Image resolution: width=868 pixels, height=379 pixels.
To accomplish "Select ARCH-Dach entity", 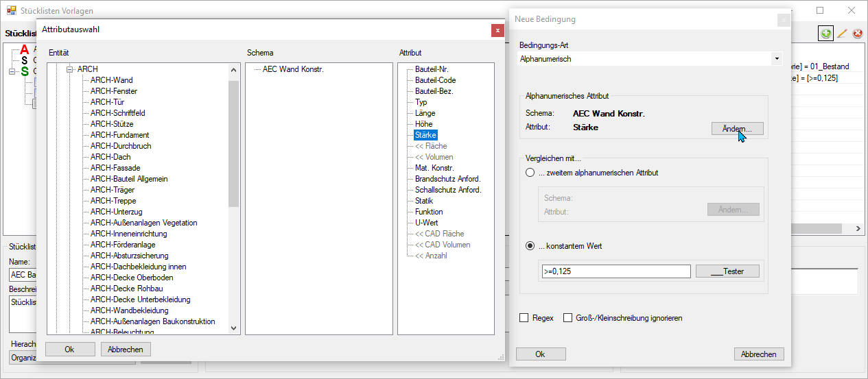I will pos(110,157).
